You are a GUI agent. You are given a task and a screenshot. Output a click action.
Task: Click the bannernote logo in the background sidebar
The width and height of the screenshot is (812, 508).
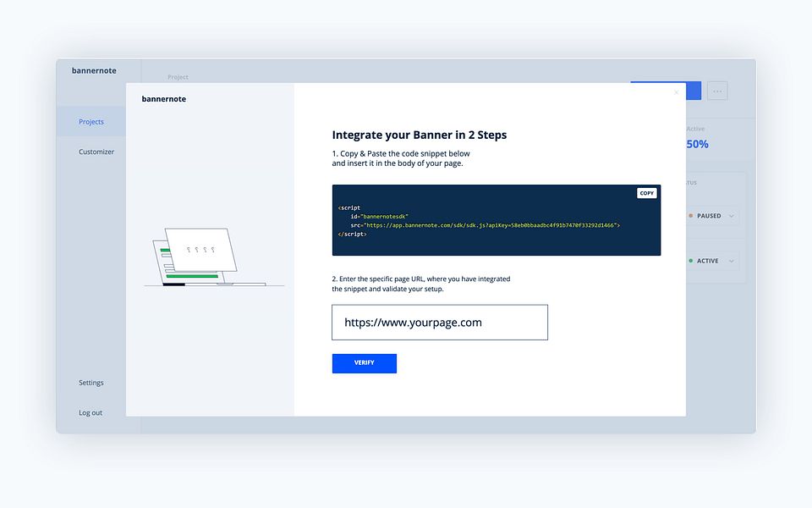[x=94, y=70]
